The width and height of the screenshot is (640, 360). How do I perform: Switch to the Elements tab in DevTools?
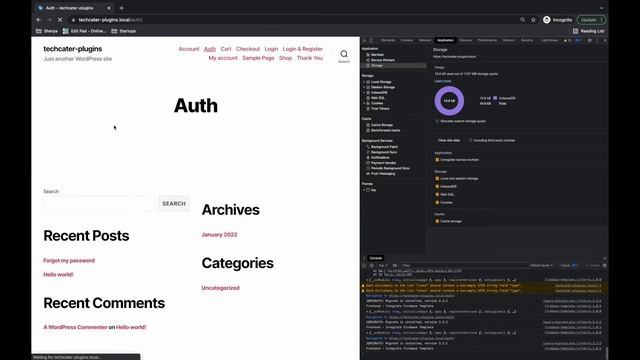click(388, 40)
